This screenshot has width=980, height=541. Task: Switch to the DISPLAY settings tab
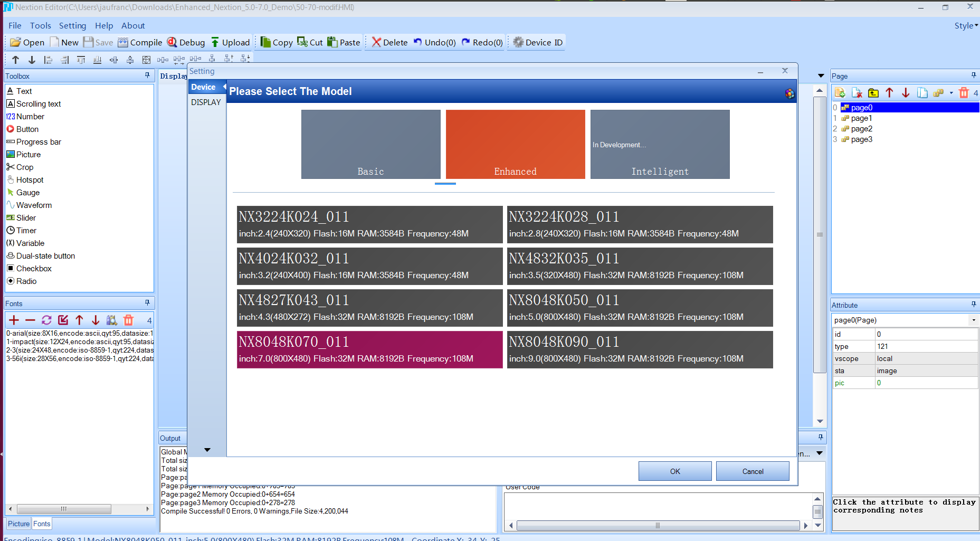coord(206,102)
